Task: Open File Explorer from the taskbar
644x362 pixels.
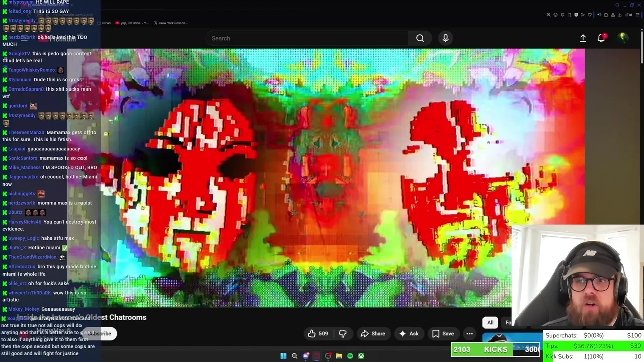Action: (339, 356)
